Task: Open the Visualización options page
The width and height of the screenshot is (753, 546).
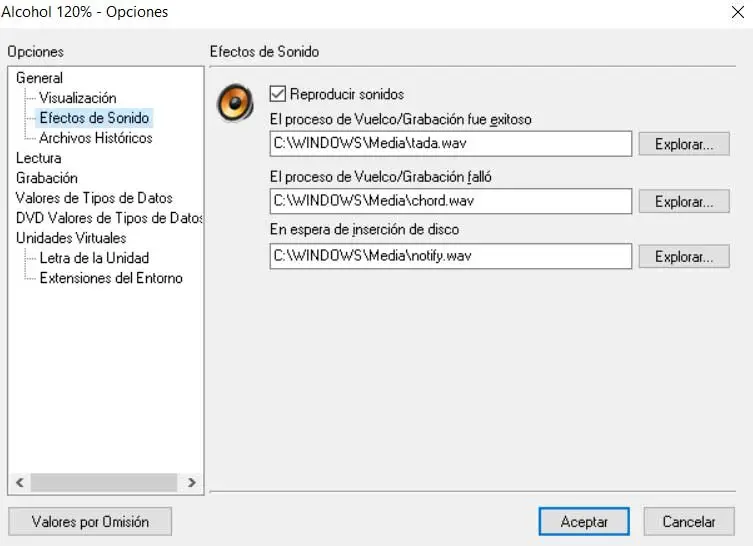Action: point(77,98)
